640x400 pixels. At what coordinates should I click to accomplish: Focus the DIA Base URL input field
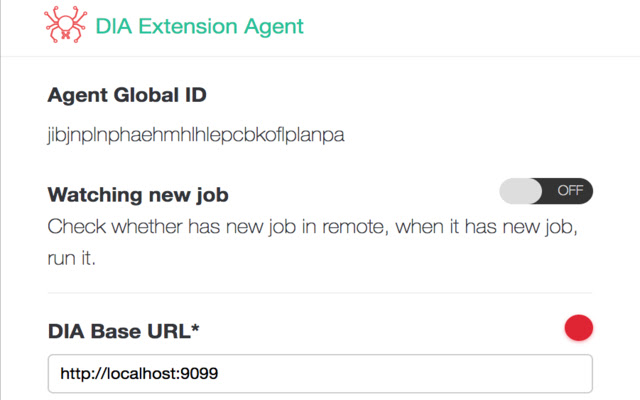click(x=320, y=374)
